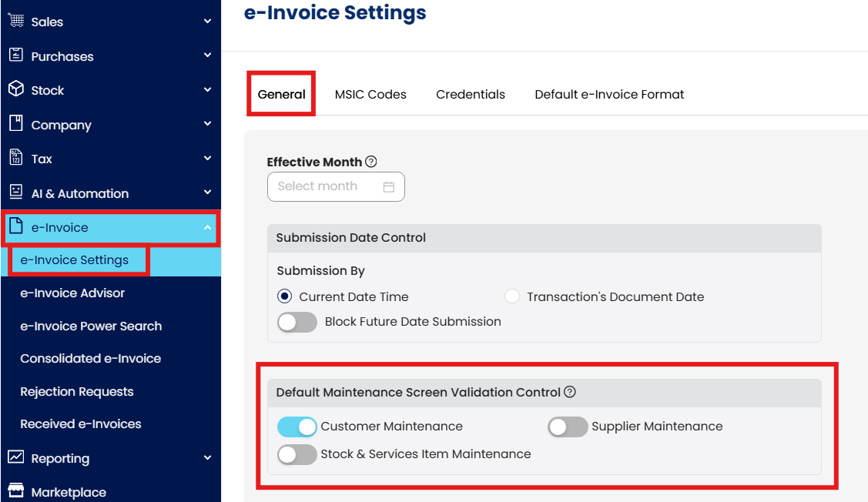Open the Credentials tab
This screenshot has width=868, height=502.
[471, 95]
